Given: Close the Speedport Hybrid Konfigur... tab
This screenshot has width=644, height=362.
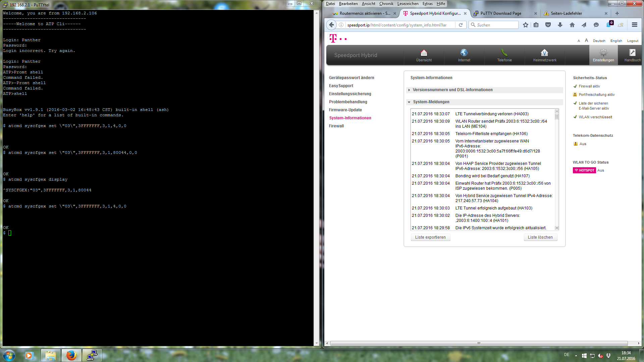Looking at the screenshot, I should 465,13.
